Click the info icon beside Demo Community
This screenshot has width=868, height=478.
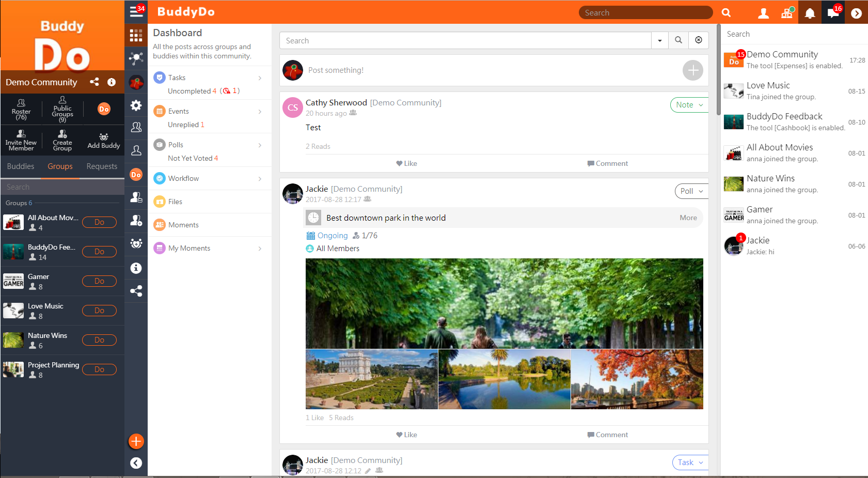tap(112, 82)
